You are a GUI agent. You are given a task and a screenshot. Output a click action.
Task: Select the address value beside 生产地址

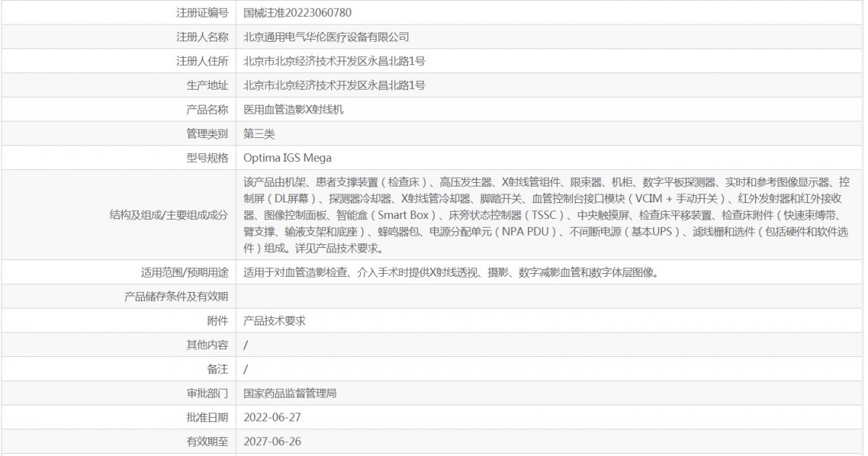pyautogui.click(x=334, y=85)
